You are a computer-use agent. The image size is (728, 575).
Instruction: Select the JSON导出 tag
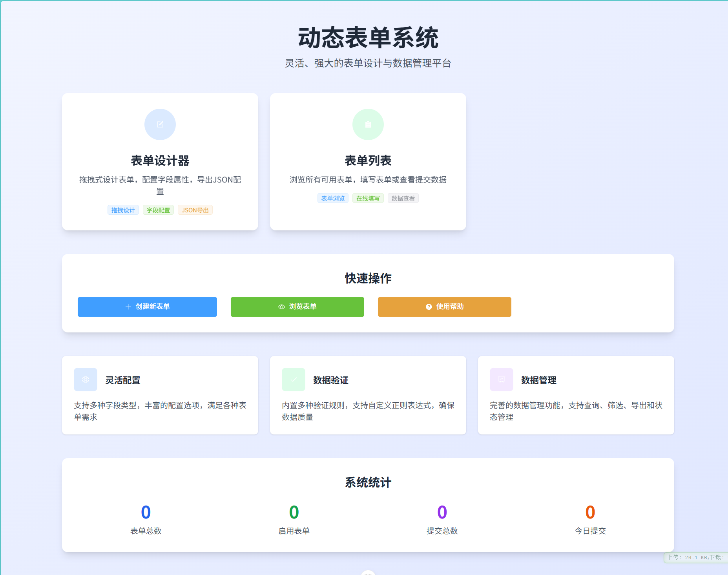195,210
